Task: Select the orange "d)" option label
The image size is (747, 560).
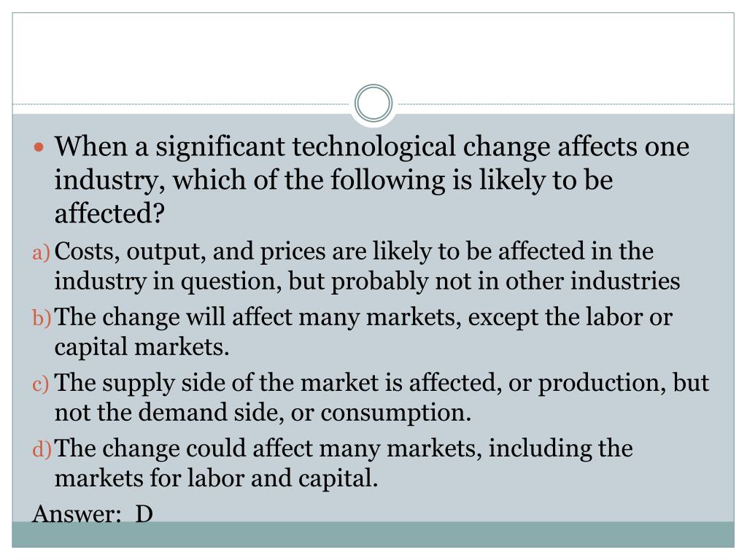Action: point(42,449)
